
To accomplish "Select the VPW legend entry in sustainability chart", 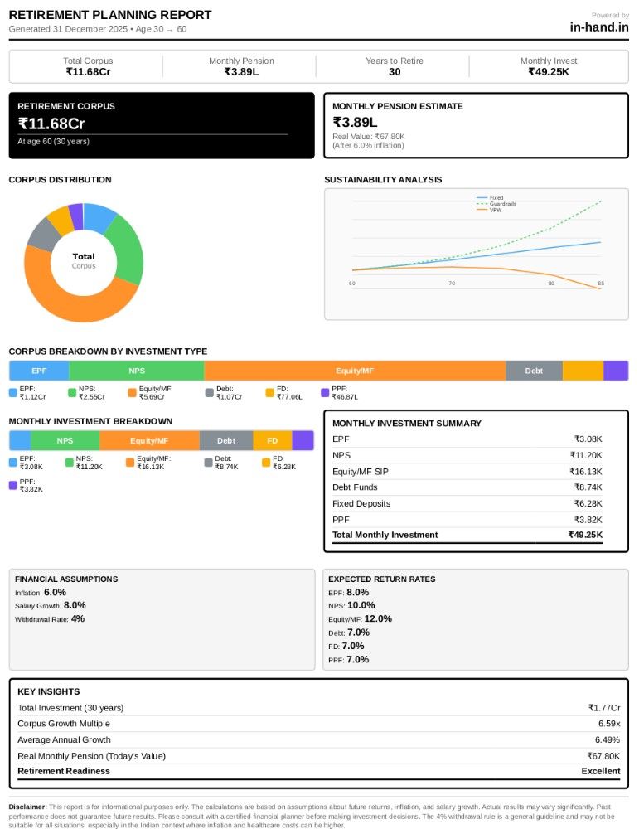I will (x=489, y=210).
